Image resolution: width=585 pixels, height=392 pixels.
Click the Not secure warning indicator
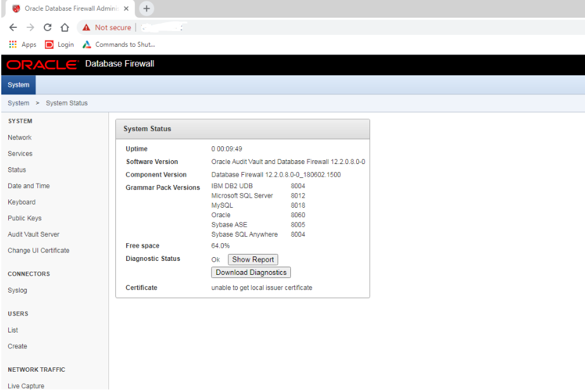[x=106, y=27]
